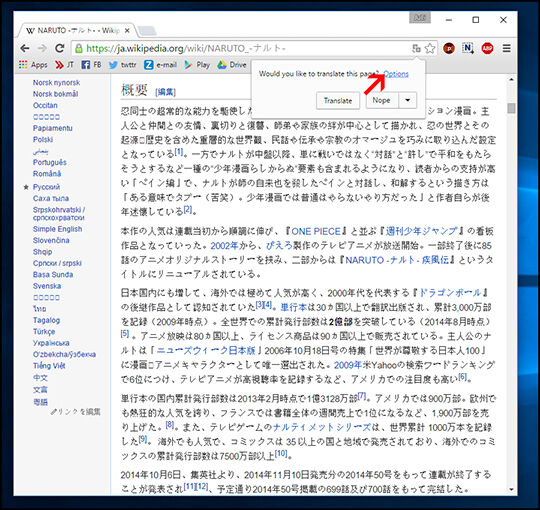Open the Türkçe language link
This screenshot has height=510, width=540.
(44, 331)
